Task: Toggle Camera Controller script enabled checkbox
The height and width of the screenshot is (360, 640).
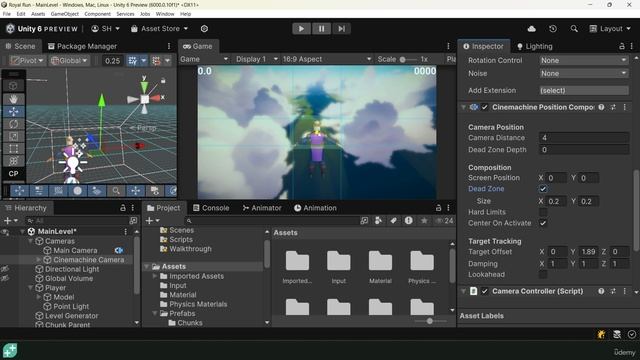Action: (x=484, y=291)
